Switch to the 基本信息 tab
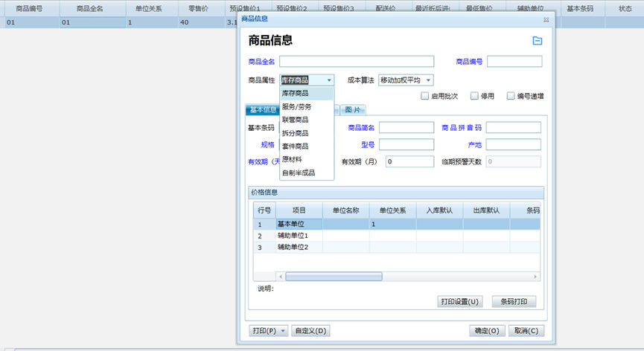This screenshot has height=351, width=644. 263,110
